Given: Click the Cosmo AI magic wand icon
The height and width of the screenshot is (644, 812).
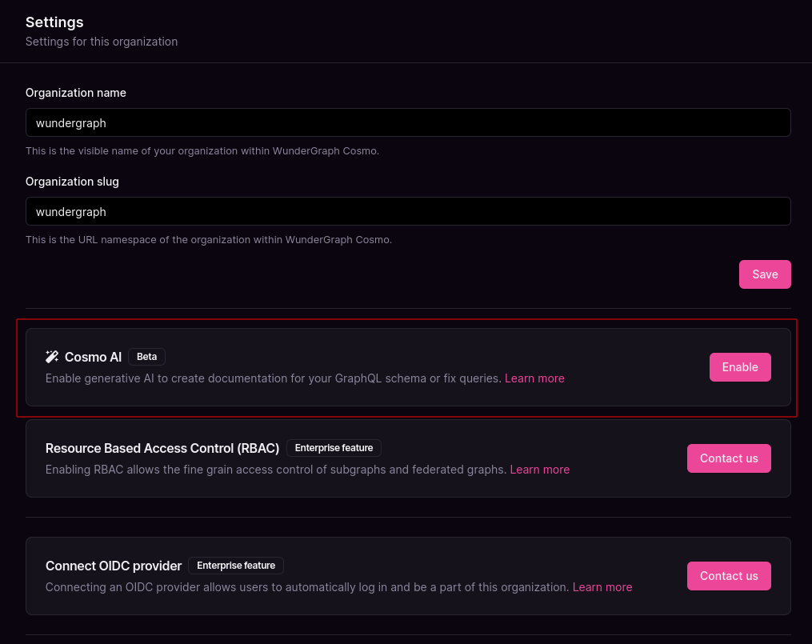Looking at the screenshot, I should [52, 357].
